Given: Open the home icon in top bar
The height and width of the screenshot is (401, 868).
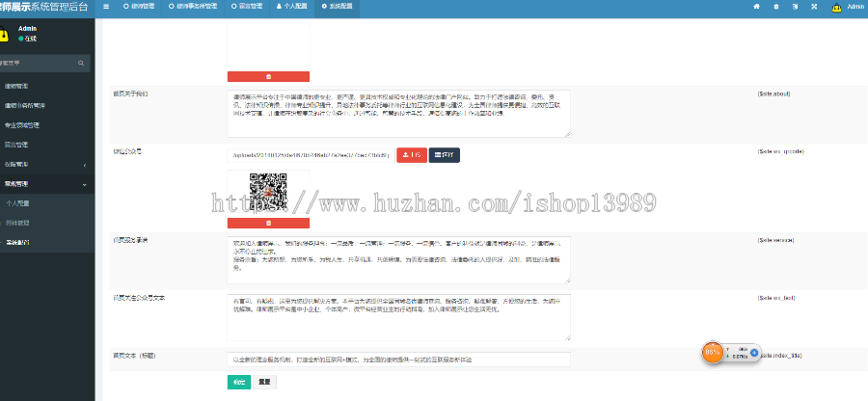Looking at the screenshot, I should 757,7.
